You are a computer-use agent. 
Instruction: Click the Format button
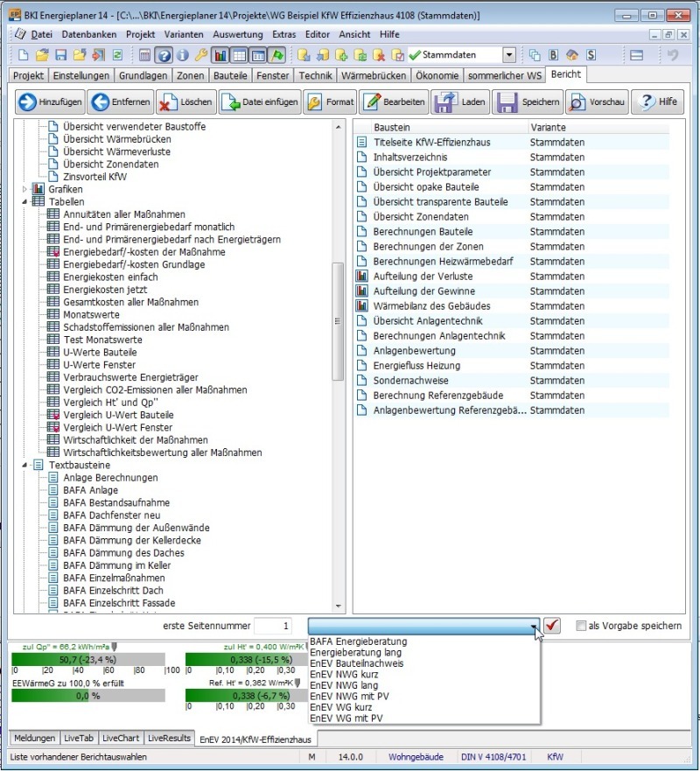click(330, 102)
